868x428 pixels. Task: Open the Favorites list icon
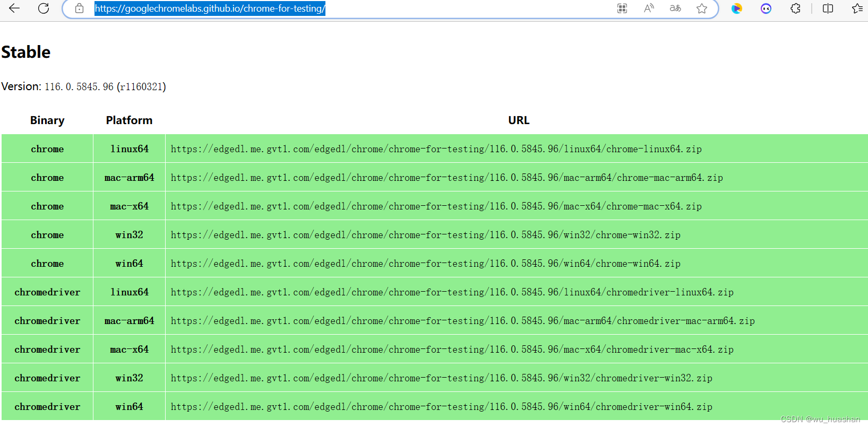point(857,8)
